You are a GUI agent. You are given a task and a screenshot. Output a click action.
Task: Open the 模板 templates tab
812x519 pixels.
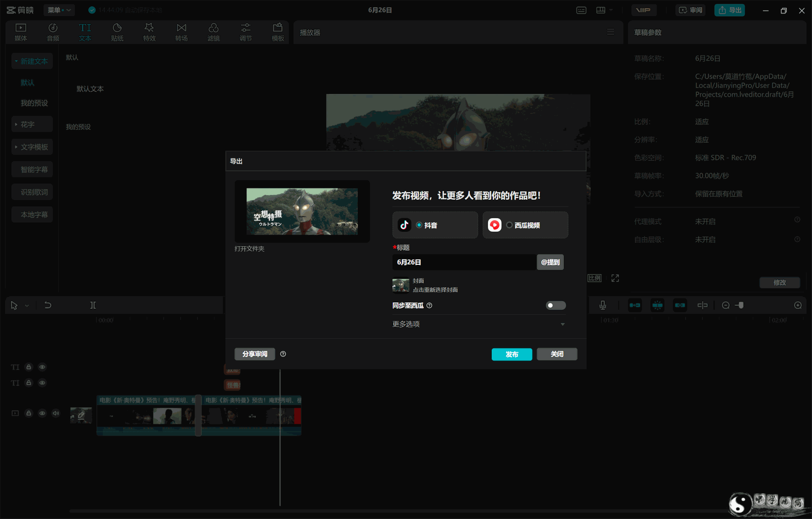coord(278,32)
